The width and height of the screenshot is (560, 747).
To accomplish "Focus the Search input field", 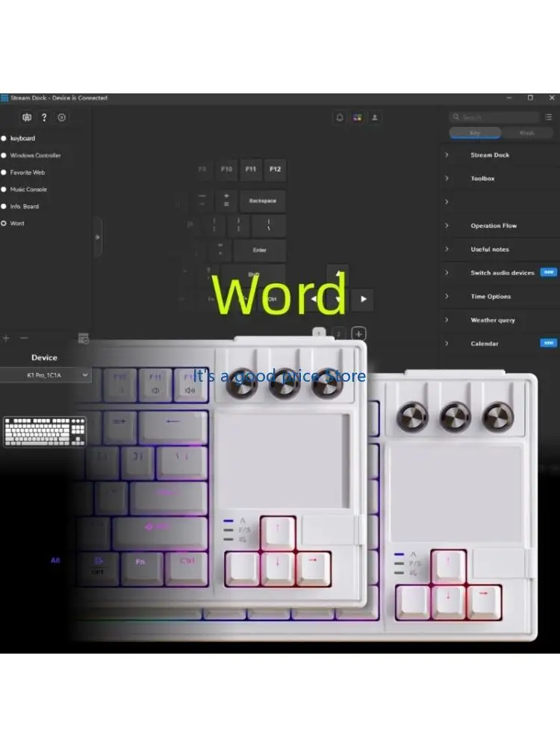I will pyautogui.click(x=494, y=117).
